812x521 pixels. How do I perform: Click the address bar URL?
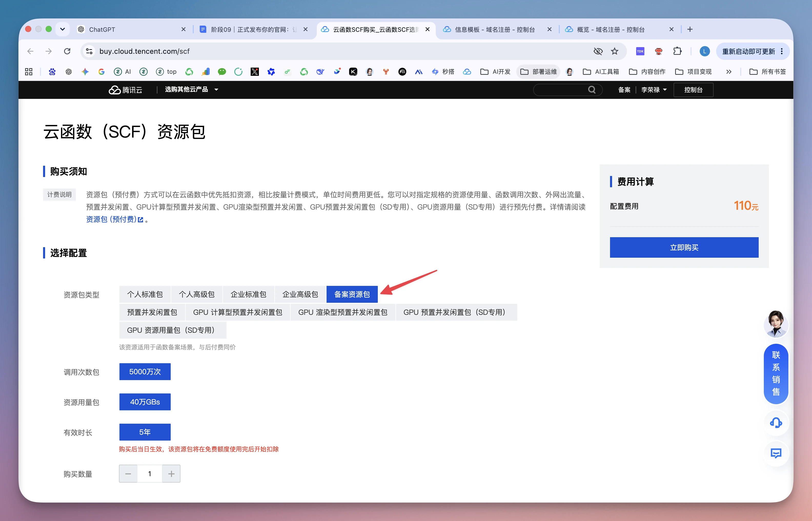coord(145,51)
